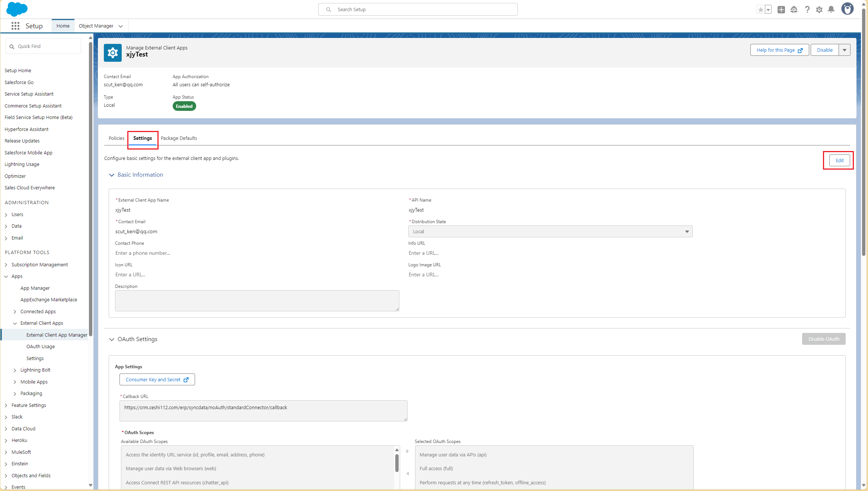The image size is (868, 491).
Task: Expand Feature Settings in the sidebar
Action: click(6, 405)
